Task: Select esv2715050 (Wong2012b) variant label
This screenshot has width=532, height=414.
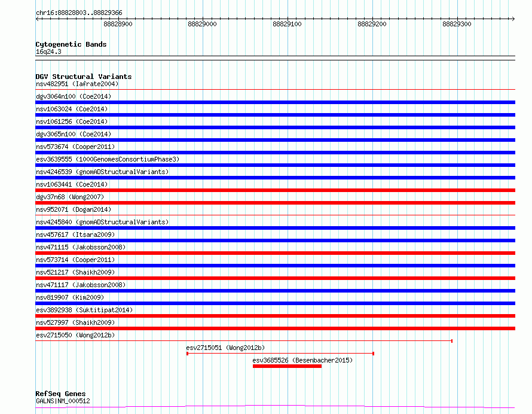Action: (75, 335)
